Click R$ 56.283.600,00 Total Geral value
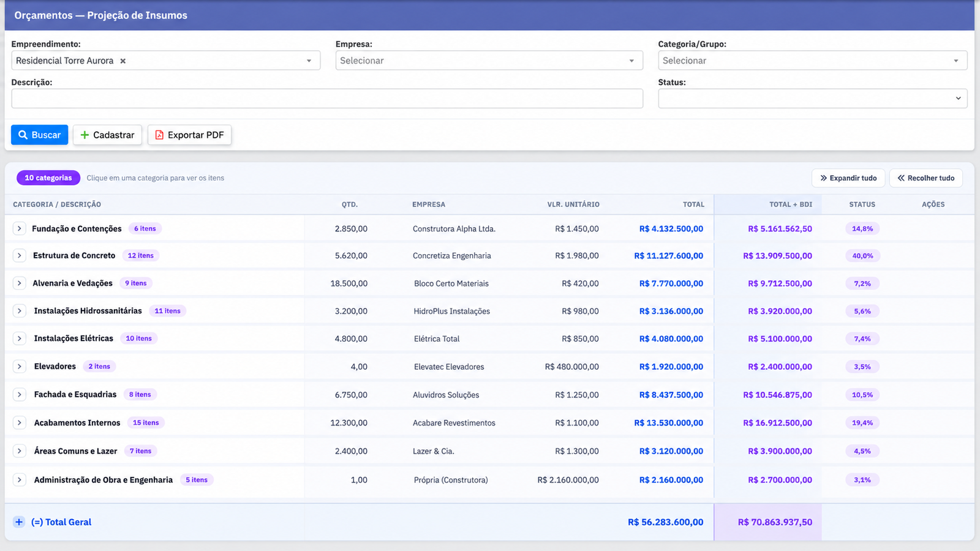Screen dimensions: 980x551 [x=666, y=522]
